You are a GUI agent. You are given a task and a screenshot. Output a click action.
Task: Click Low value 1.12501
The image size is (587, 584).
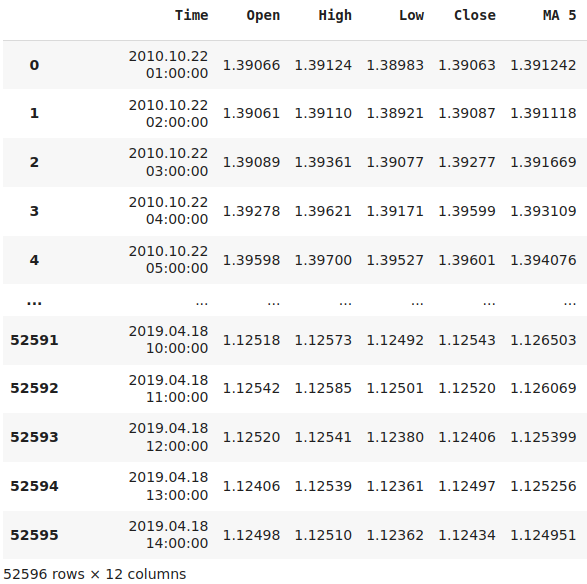(x=395, y=388)
